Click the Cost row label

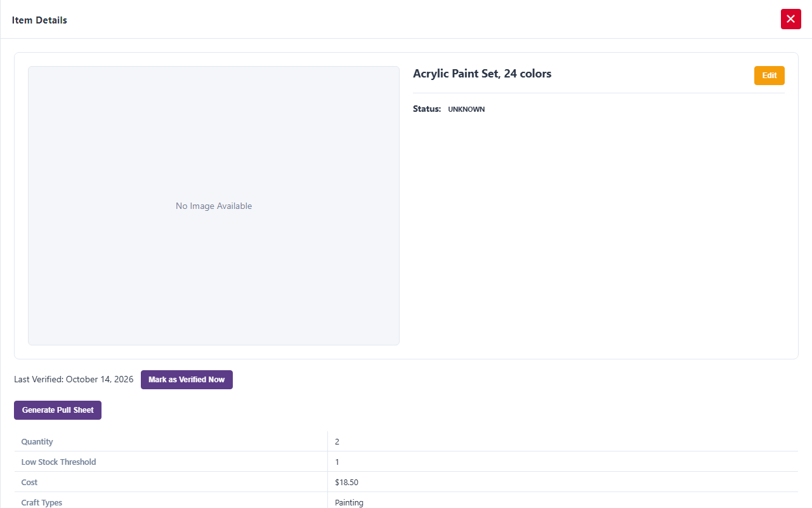(x=29, y=483)
